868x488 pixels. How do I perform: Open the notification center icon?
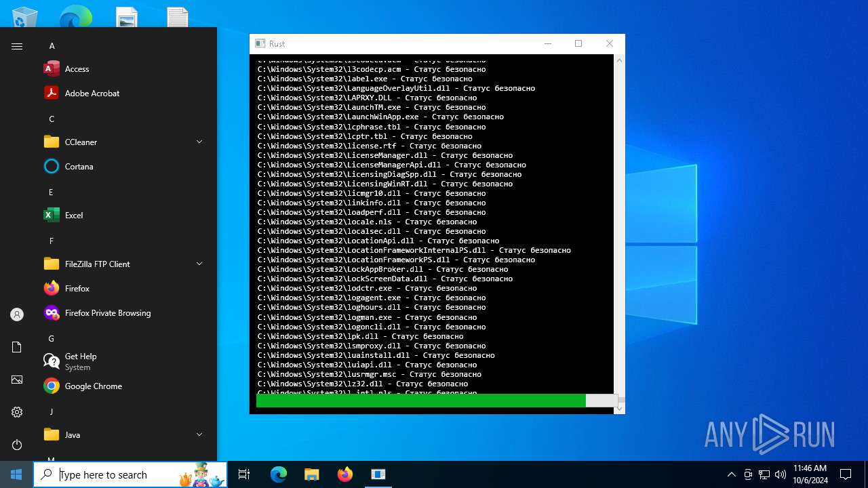pos(846,474)
